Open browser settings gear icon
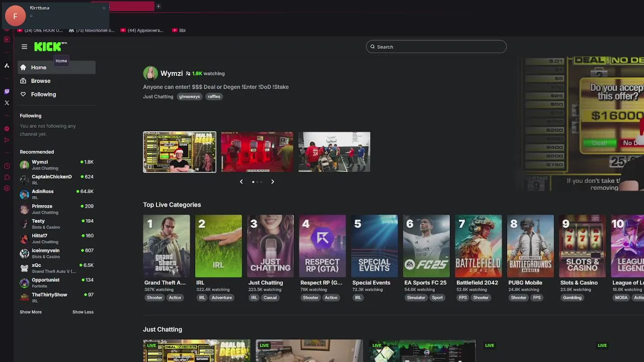 coord(7,189)
